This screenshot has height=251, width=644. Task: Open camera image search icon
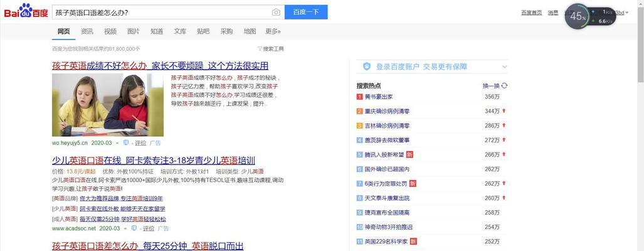(x=276, y=13)
